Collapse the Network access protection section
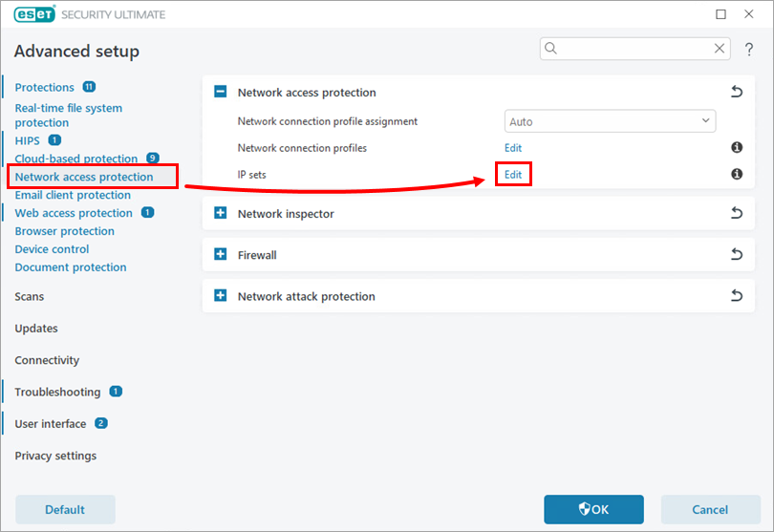This screenshot has width=774, height=532. click(220, 93)
